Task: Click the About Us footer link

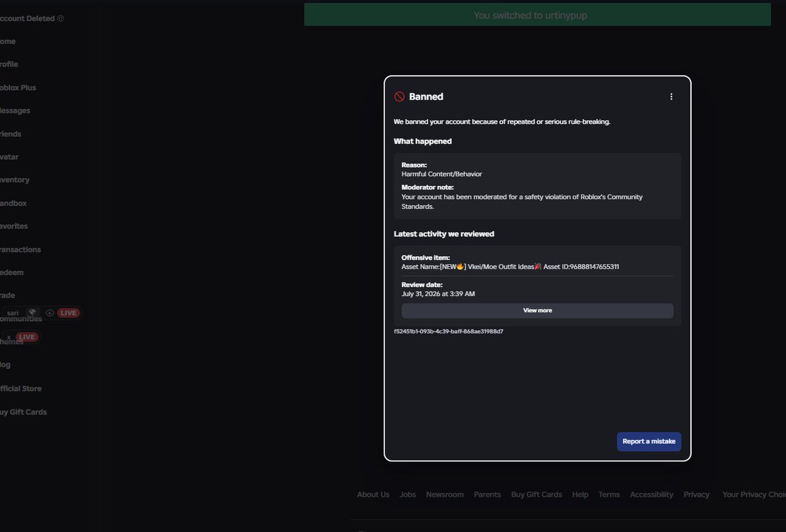Action: [373, 495]
